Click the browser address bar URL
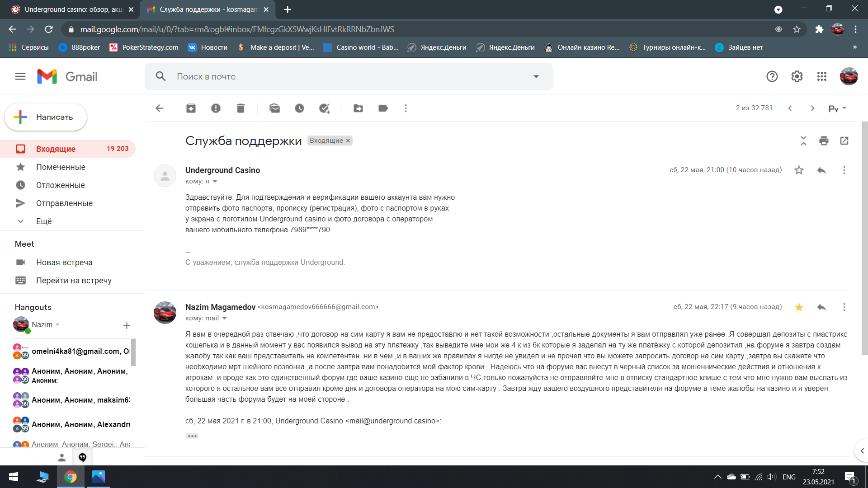868x488 pixels. [237, 29]
